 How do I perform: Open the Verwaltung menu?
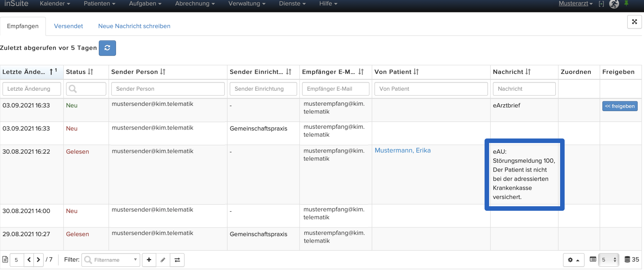point(247,3)
